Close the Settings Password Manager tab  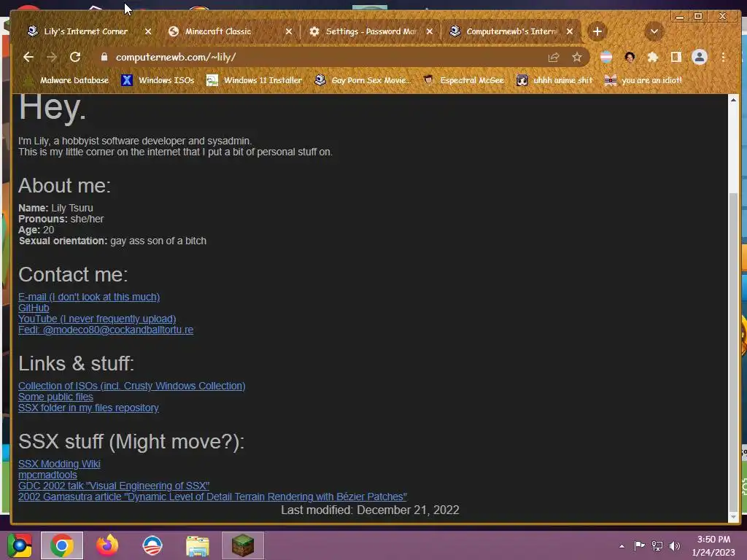[430, 31]
